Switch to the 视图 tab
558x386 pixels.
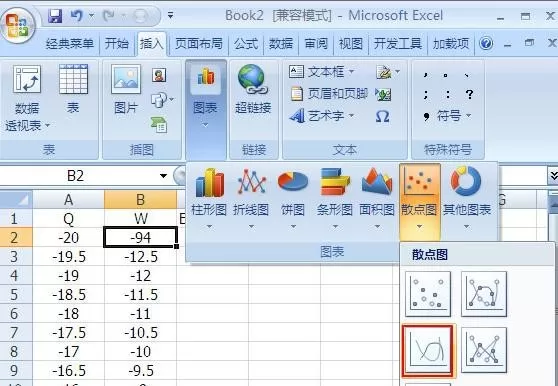tap(351, 44)
